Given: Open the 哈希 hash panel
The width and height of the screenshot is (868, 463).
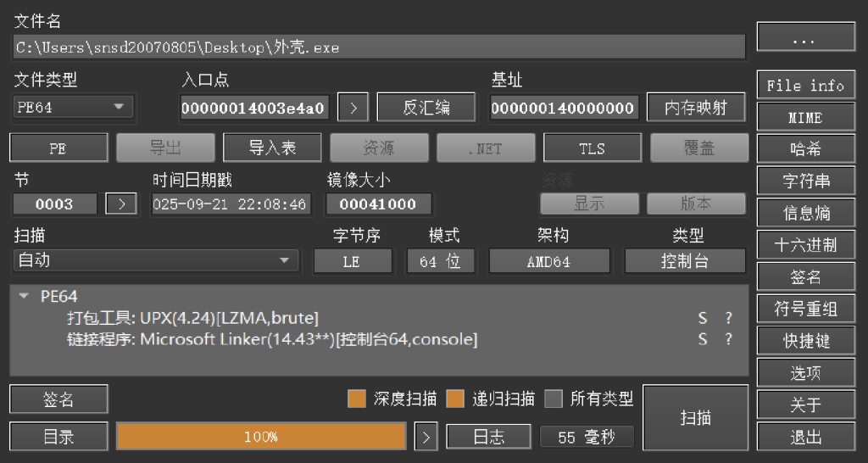Looking at the screenshot, I should (805, 149).
